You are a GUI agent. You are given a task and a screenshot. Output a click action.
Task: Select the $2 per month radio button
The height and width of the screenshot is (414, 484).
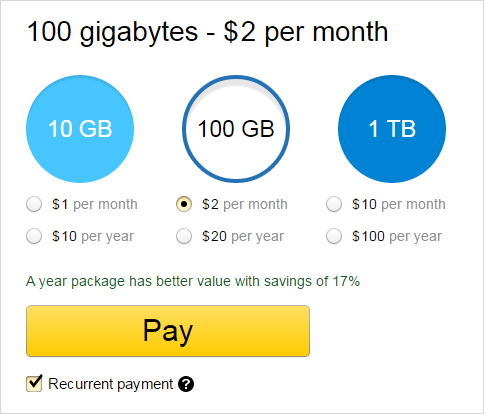[x=184, y=204]
